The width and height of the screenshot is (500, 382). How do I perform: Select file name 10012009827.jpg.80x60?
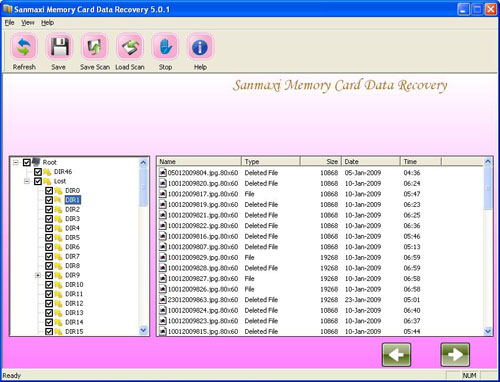point(203,279)
